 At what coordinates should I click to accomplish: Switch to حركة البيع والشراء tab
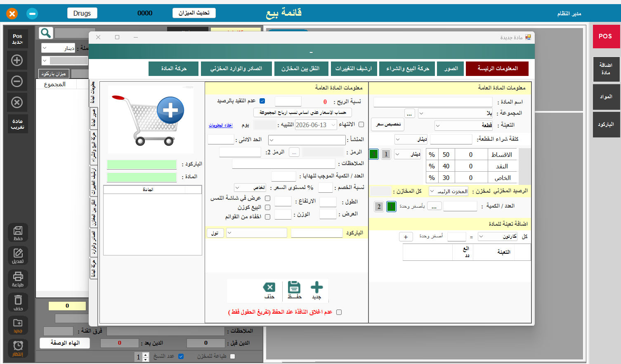[x=408, y=69]
